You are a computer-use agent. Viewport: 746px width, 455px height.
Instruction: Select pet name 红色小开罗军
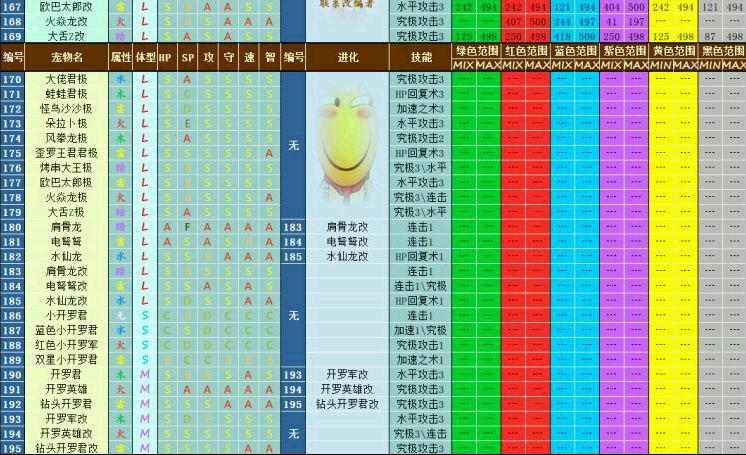coord(67,345)
